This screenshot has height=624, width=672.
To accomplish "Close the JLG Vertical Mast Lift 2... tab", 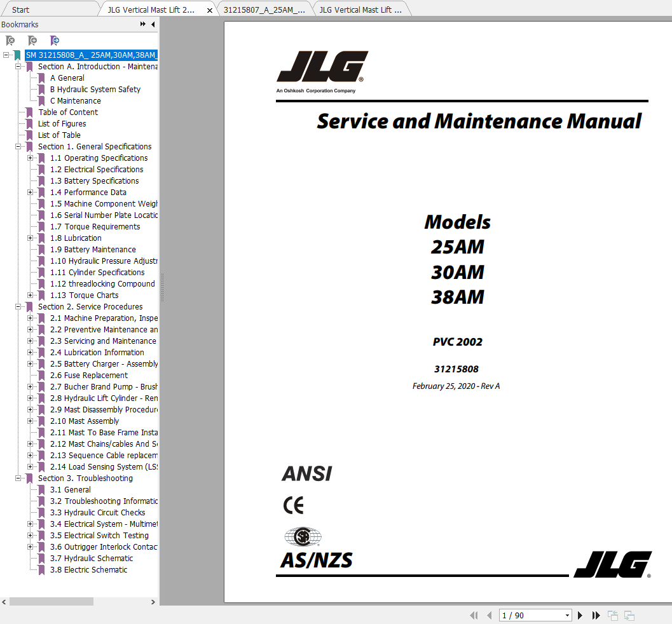I will pyautogui.click(x=210, y=10).
